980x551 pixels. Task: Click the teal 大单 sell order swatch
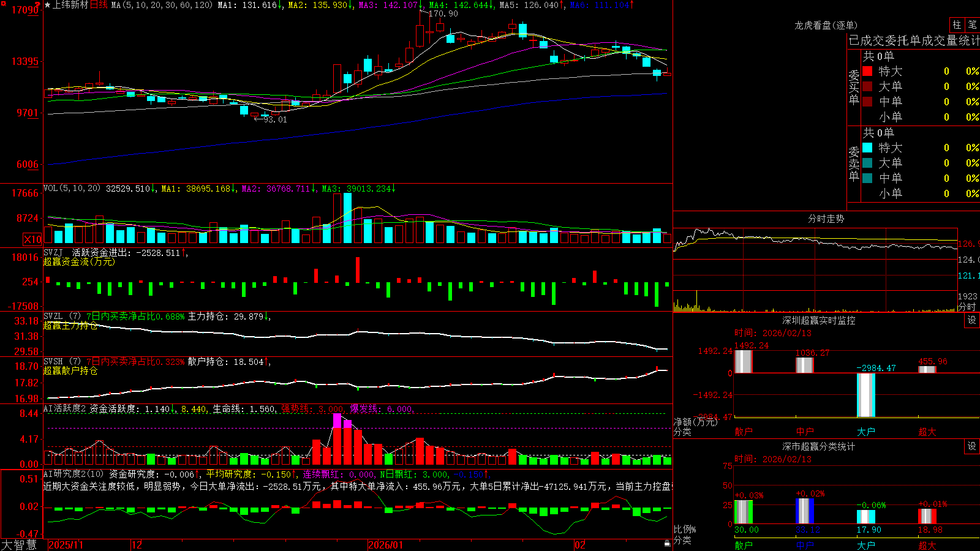coord(867,163)
